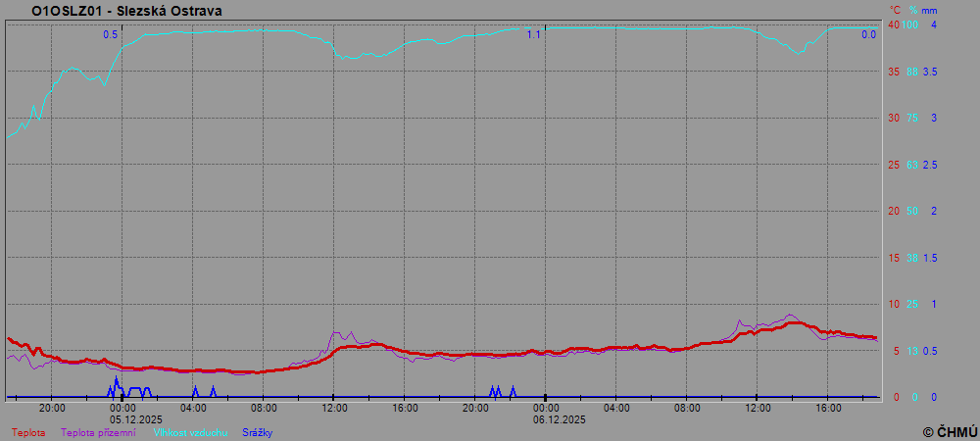The image size is (980, 441).
Task: Click the ČHMÚ copyright text
Action: tap(950, 431)
